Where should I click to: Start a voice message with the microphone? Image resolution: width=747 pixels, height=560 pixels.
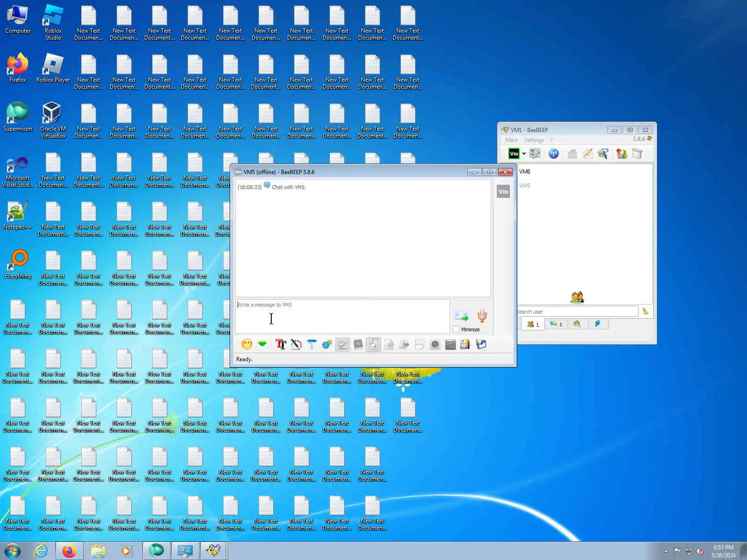(x=482, y=316)
